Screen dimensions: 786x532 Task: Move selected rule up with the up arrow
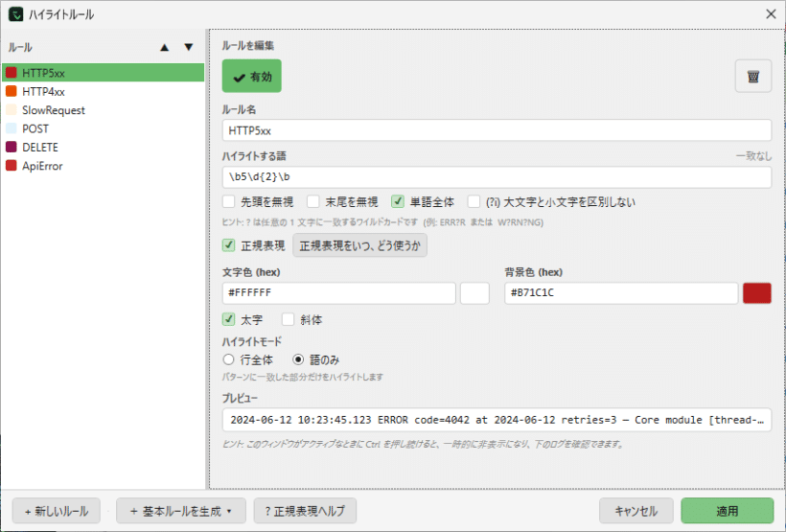pos(165,47)
